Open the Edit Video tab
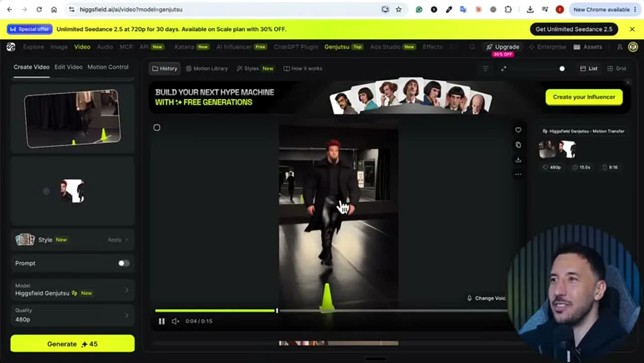 tap(68, 67)
